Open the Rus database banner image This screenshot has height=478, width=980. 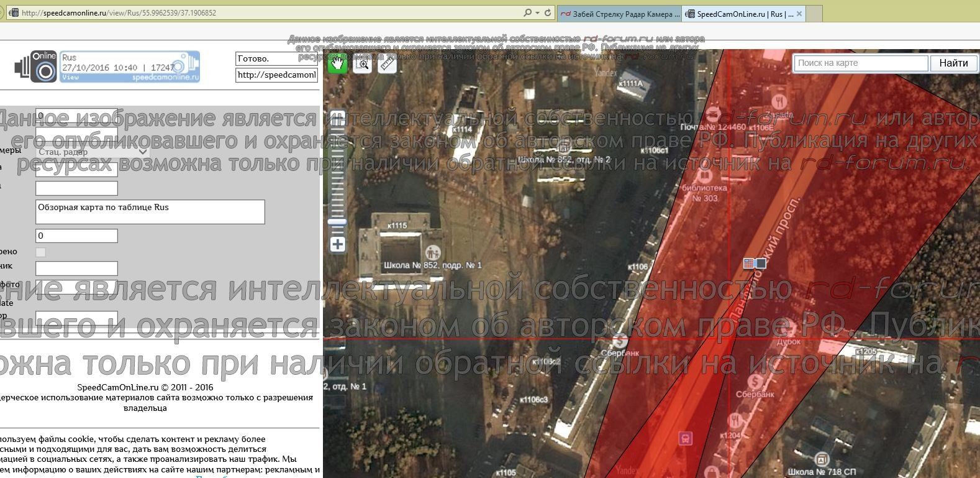[x=130, y=67]
